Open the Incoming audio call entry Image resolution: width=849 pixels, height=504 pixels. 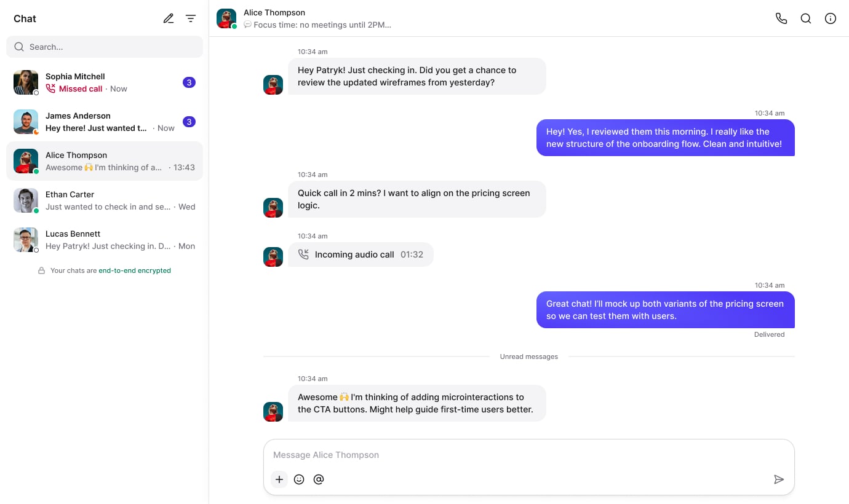(361, 254)
